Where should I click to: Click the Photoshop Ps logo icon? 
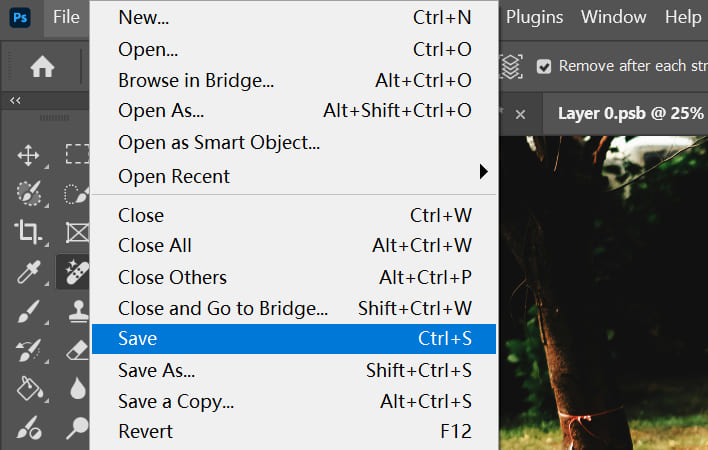(20, 18)
